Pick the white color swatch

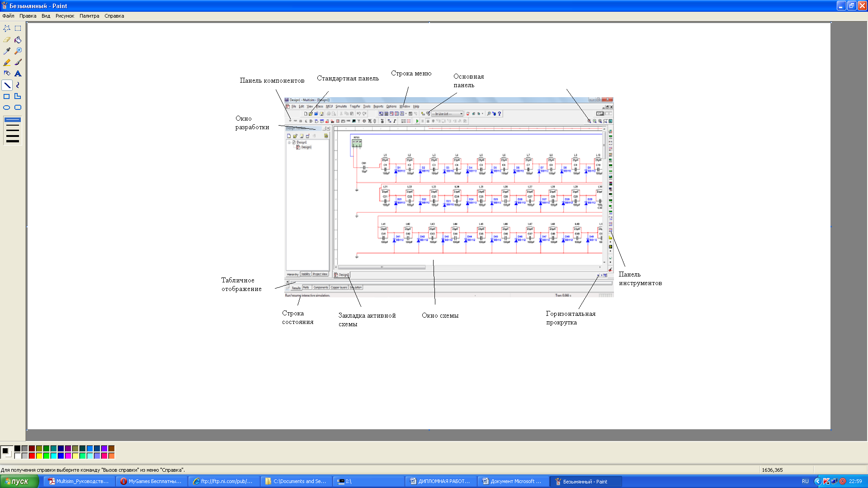[x=17, y=455]
